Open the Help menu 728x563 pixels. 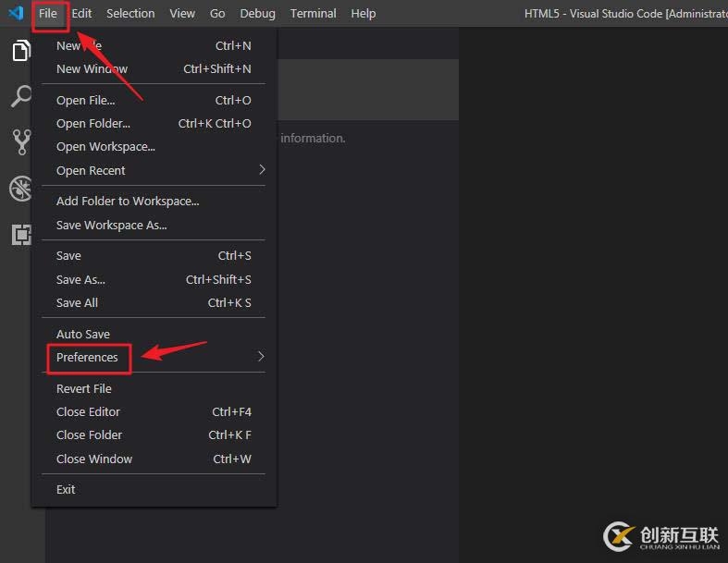(363, 14)
